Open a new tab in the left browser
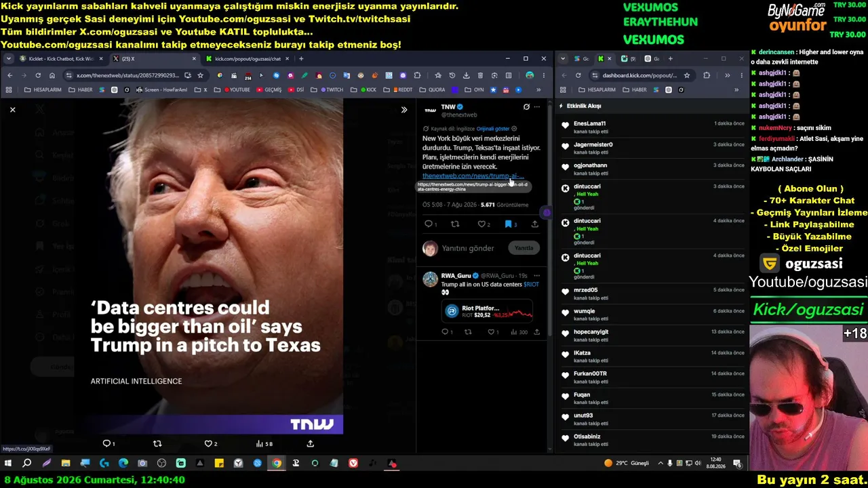The image size is (868, 488). [x=301, y=59]
